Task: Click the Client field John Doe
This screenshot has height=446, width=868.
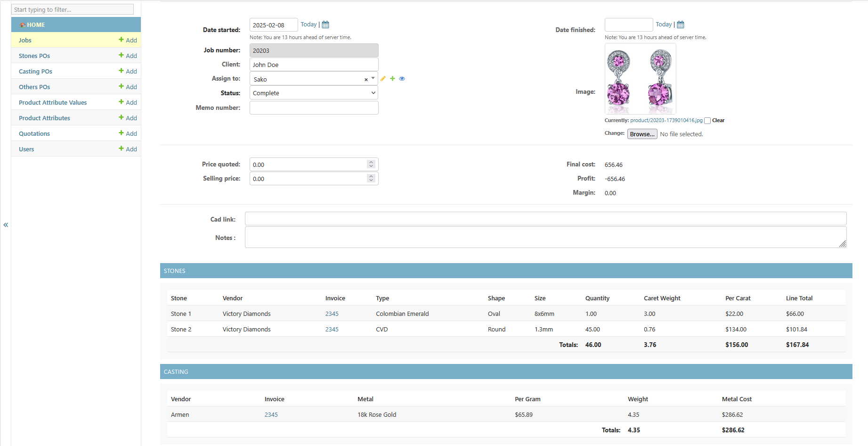Action: [314, 65]
